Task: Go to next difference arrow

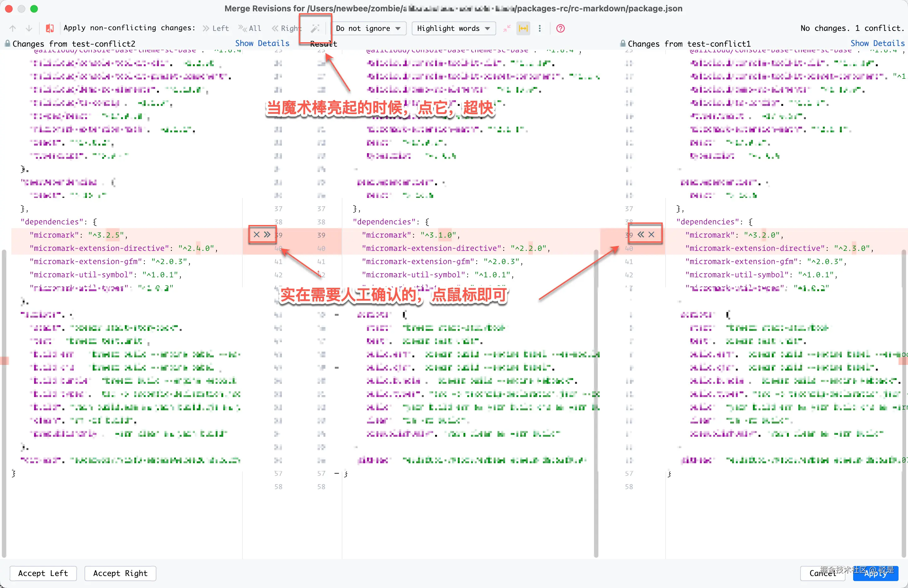Action: (x=29, y=28)
